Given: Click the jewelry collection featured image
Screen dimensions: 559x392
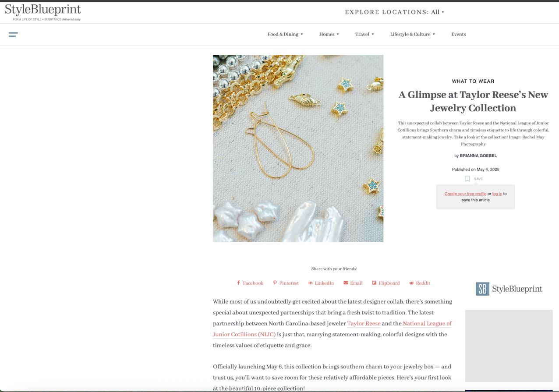Looking at the screenshot, I should (298, 148).
